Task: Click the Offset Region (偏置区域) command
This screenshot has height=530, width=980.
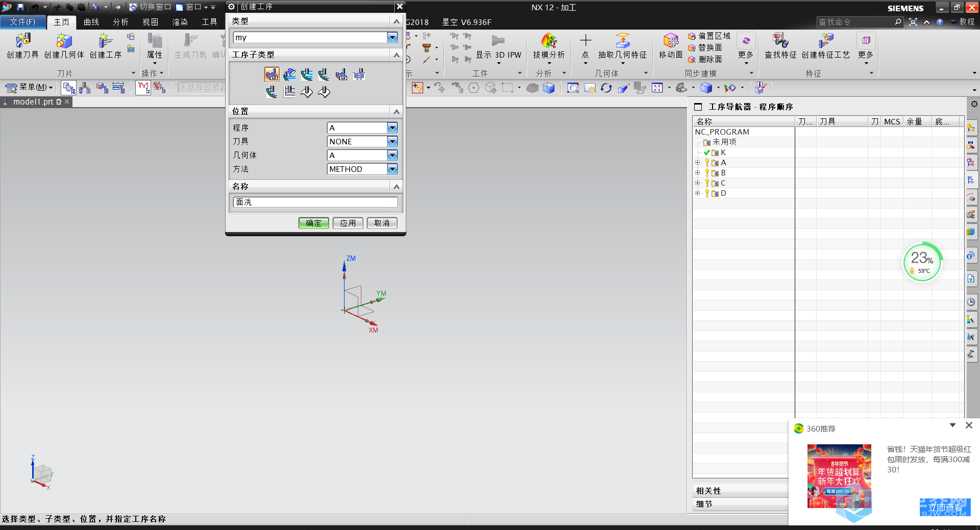Action: [x=708, y=36]
